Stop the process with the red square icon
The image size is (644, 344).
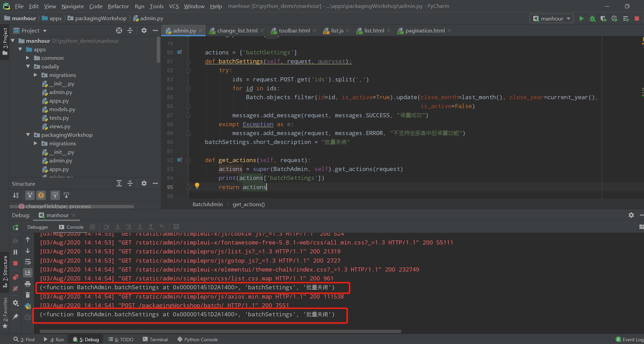(636, 18)
